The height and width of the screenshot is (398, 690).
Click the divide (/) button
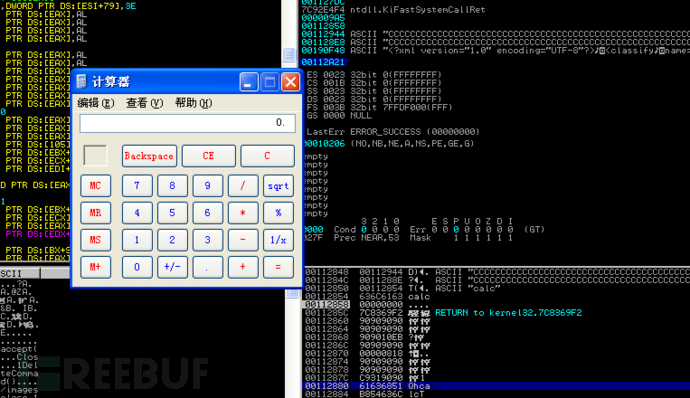click(x=243, y=185)
